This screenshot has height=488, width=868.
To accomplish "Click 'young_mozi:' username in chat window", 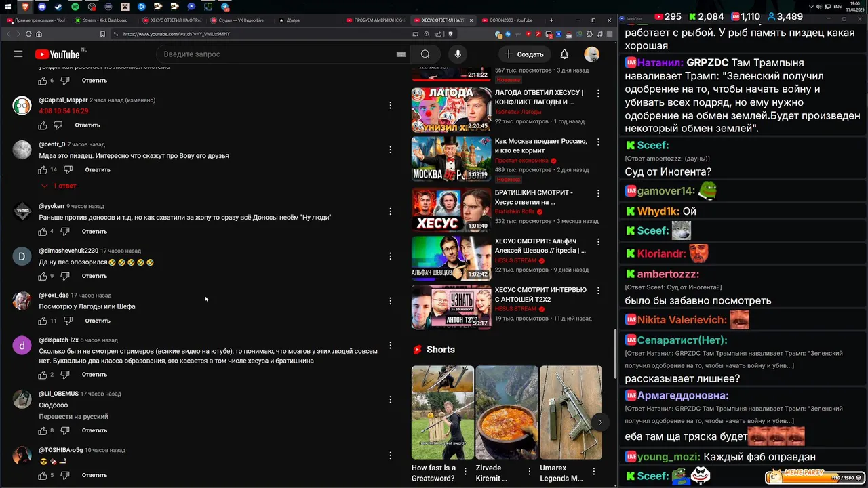I will (x=668, y=457).
